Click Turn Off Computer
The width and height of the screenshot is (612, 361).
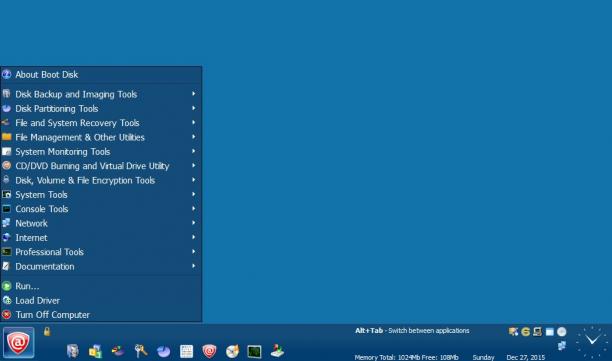[101, 315]
